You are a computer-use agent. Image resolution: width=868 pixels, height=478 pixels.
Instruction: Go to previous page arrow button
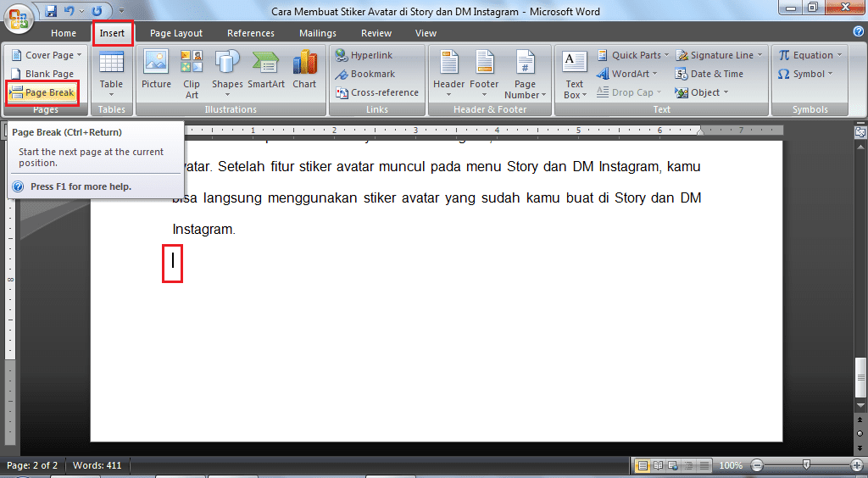tap(860, 420)
